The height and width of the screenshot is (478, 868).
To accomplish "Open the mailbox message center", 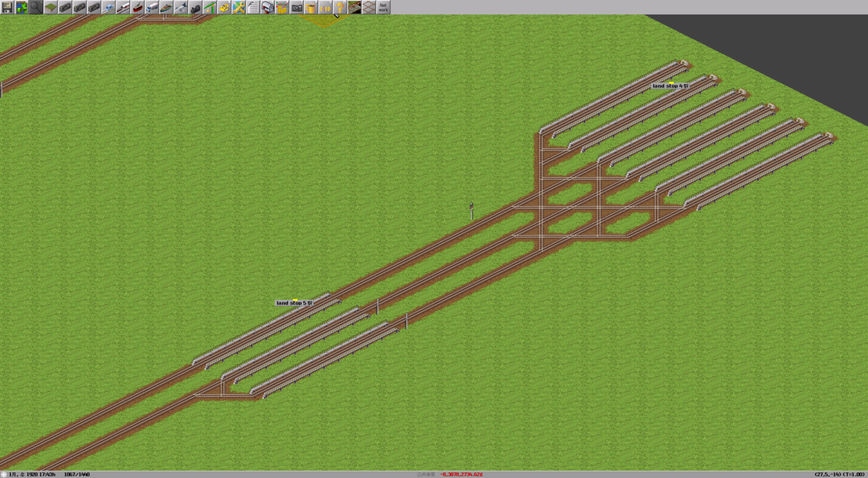I will click(x=268, y=7).
